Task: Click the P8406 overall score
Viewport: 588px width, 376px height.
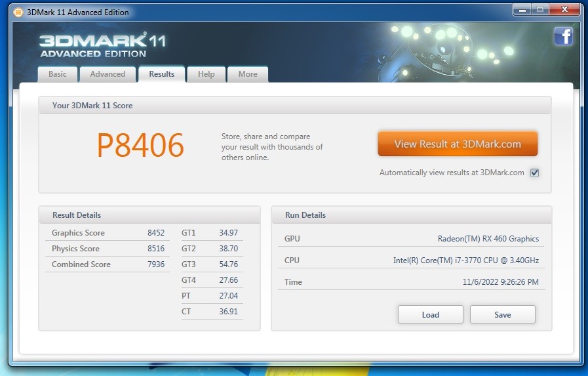Action: click(x=140, y=145)
